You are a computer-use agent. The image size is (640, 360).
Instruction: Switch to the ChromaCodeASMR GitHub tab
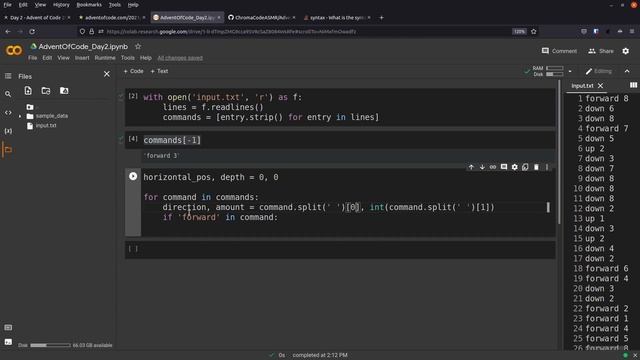(x=262, y=18)
